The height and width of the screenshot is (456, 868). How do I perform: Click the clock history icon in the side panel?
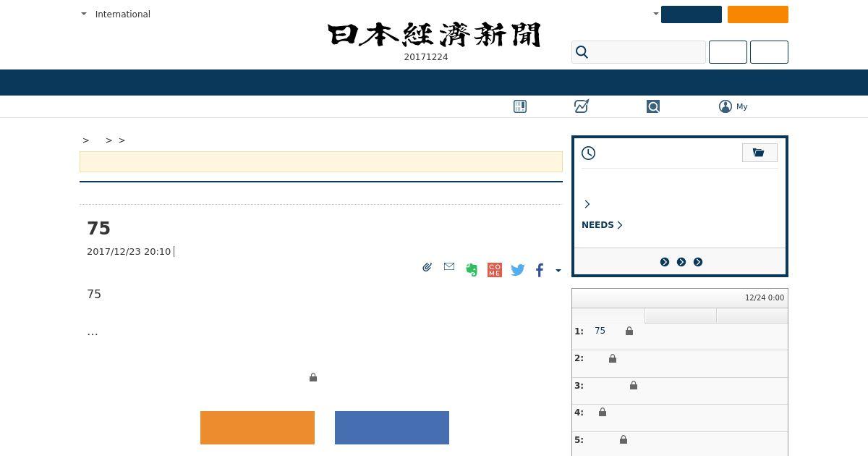(589, 153)
